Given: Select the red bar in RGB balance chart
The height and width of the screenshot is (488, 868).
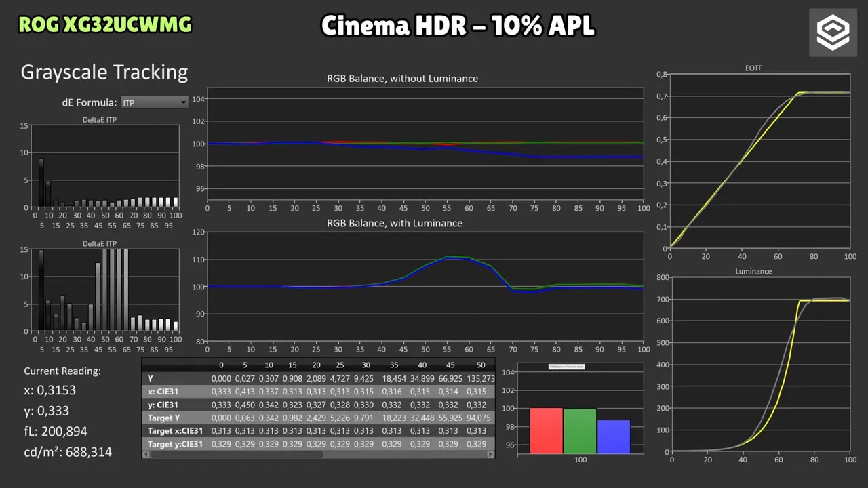Looking at the screenshot, I should click(547, 430).
